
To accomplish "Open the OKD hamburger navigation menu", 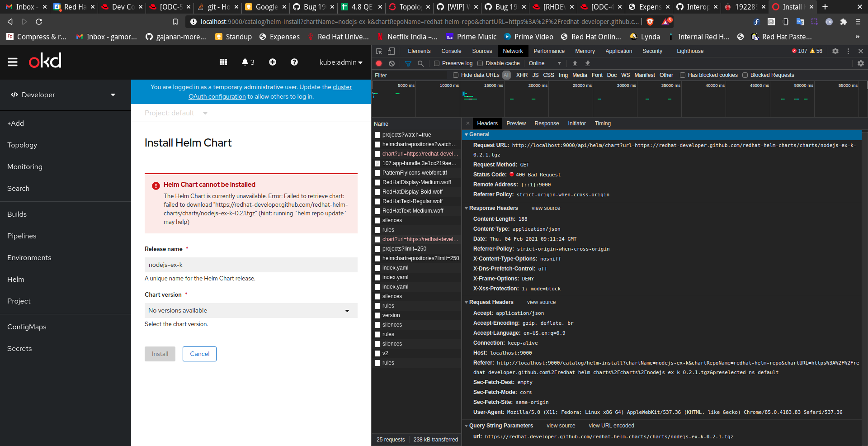I will coord(13,62).
